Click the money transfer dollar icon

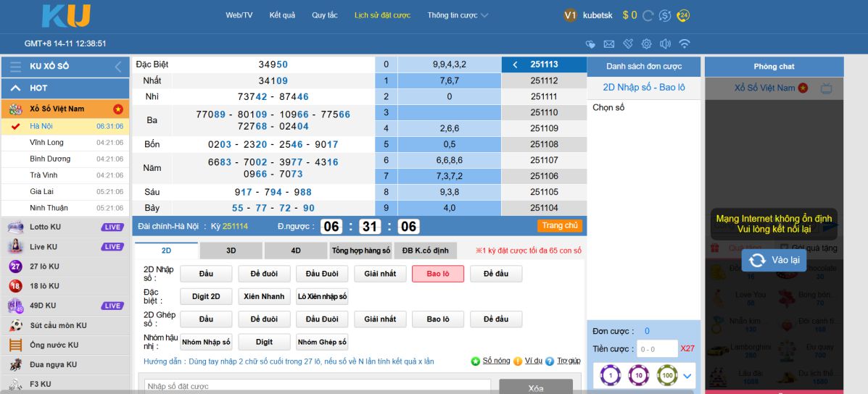click(666, 15)
